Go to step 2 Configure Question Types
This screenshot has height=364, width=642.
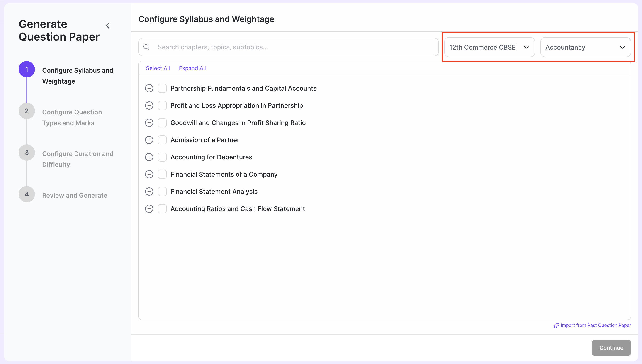72,117
